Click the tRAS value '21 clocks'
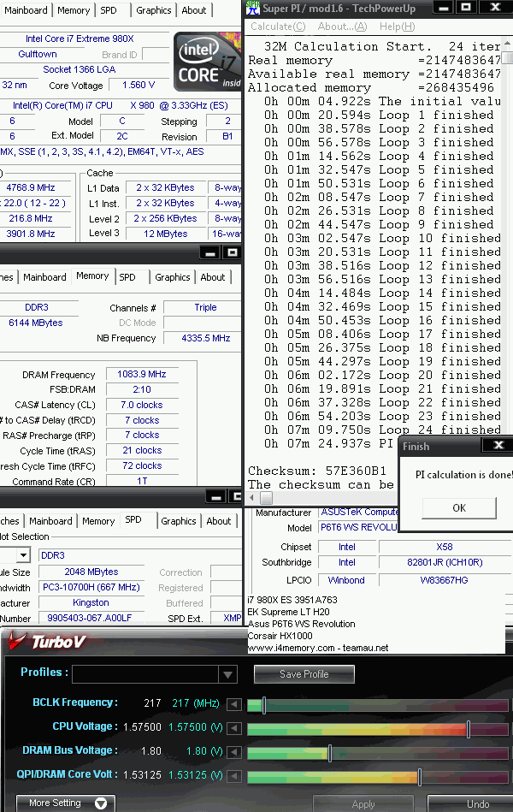 point(142,451)
